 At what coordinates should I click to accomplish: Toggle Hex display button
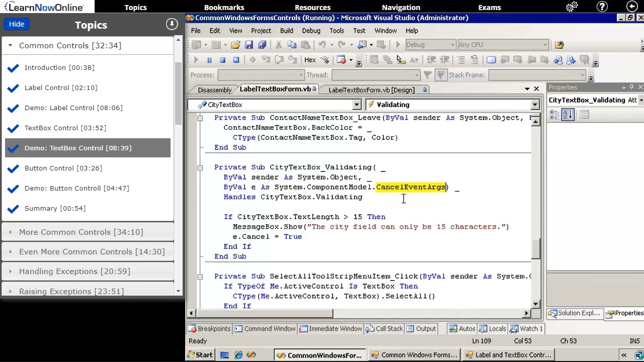tap(310, 60)
